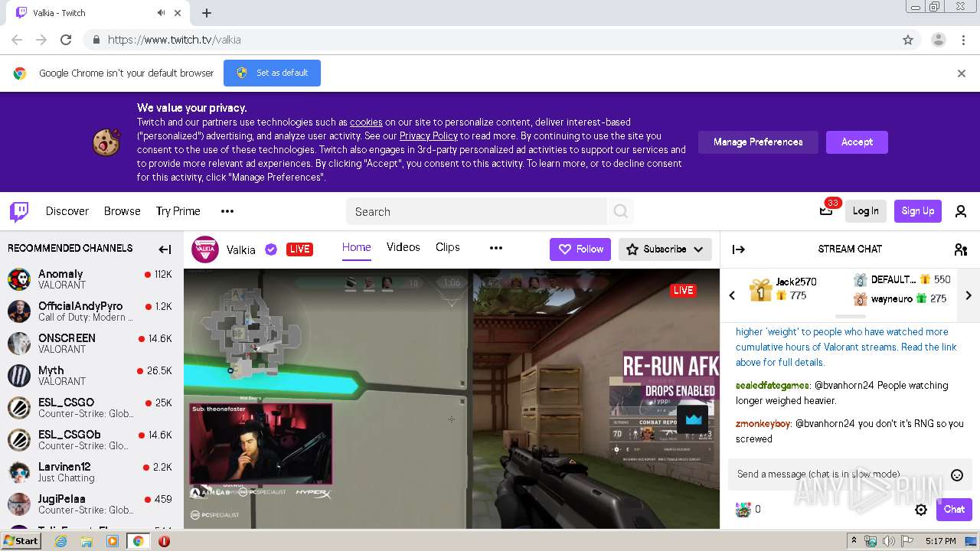The width and height of the screenshot is (980, 551).
Task: Open the more navigation options ellipsis
Action: tap(227, 211)
